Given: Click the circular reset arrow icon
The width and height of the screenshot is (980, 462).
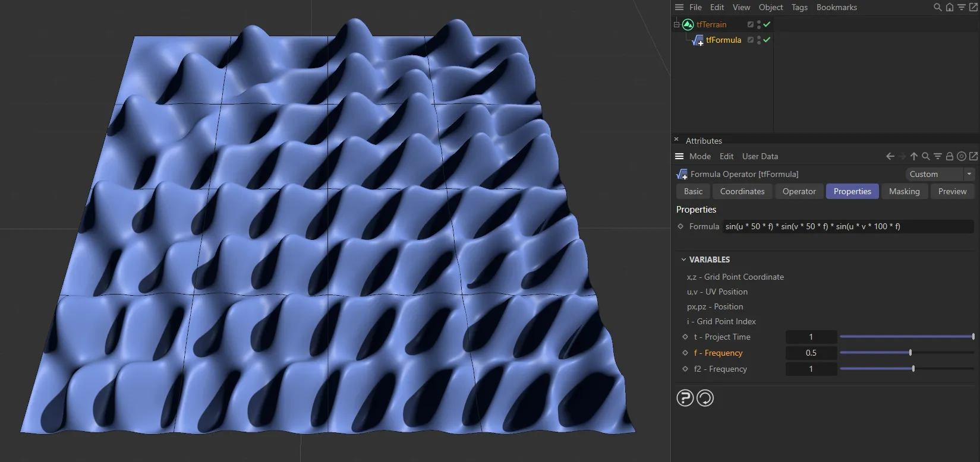Looking at the screenshot, I should pyautogui.click(x=705, y=398).
